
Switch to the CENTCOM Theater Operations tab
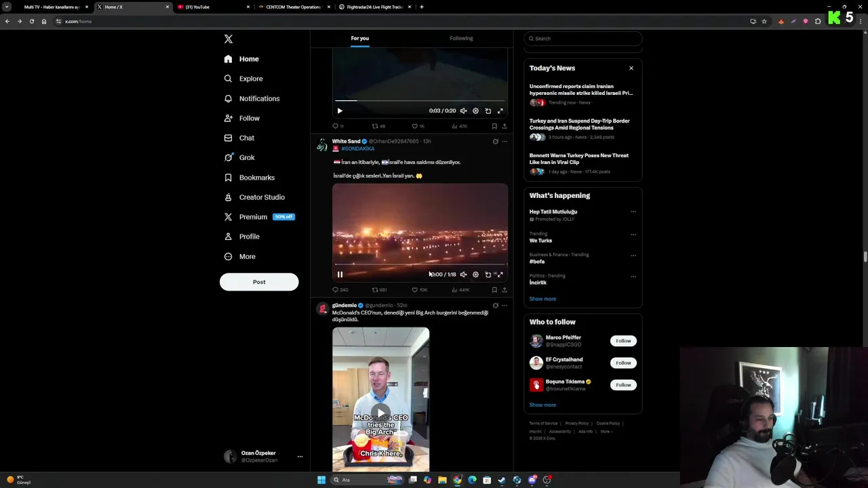point(294,7)
